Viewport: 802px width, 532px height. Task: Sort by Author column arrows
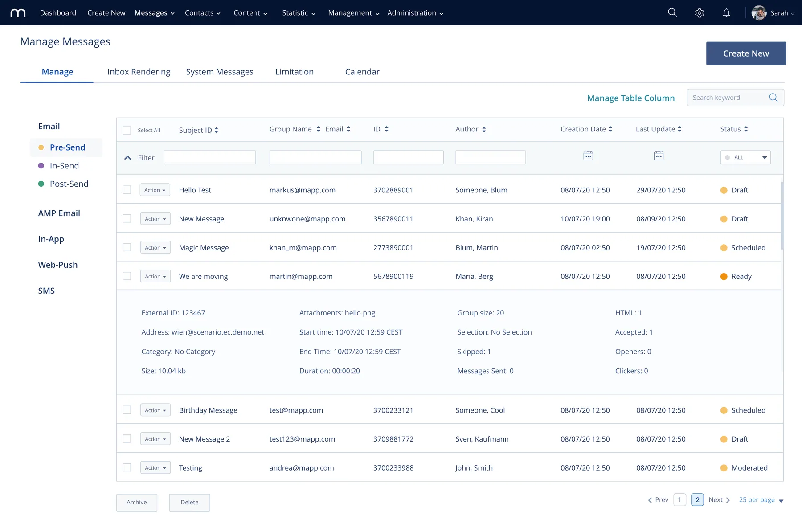click(484, 129)
